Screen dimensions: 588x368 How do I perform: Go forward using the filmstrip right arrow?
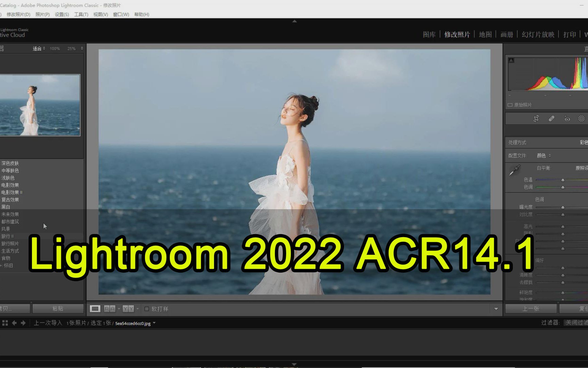(23, 323)
